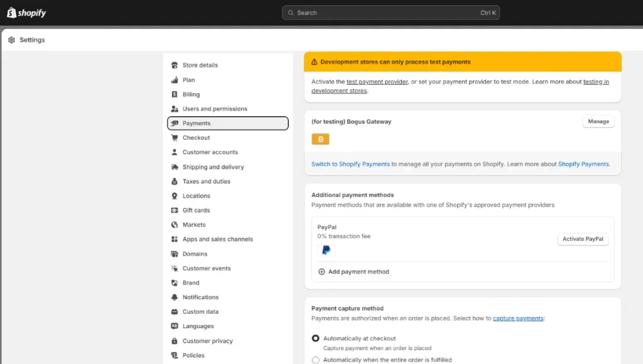Click the Users and permissions icon
643x364 pixels.
point(175,109)
